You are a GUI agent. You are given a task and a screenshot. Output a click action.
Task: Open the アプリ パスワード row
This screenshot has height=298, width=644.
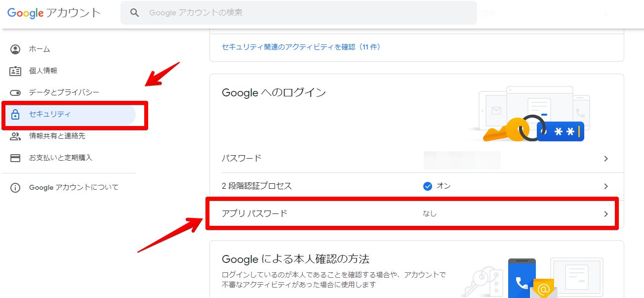(416, 214)
